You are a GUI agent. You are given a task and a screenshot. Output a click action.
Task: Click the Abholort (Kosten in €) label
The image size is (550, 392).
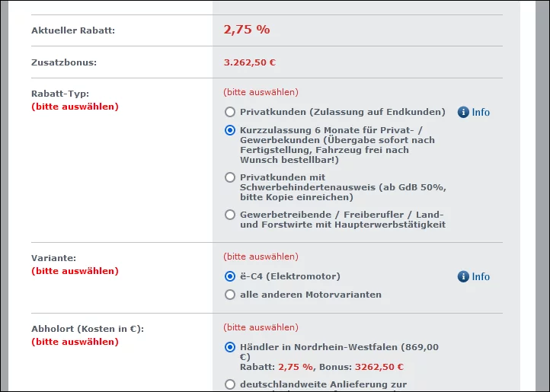pos(88,329)
